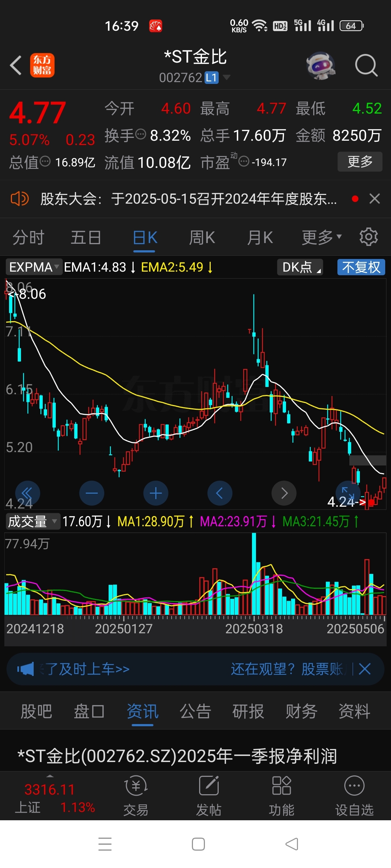Screen dimensions: 391x868
Task: Open 交易 trading
Action: [136, 796]
